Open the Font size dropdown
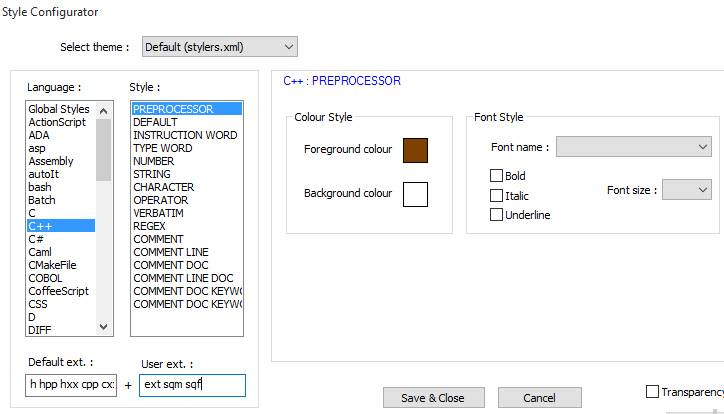This screenshot has width=724, height=414. tap(686, 189)
